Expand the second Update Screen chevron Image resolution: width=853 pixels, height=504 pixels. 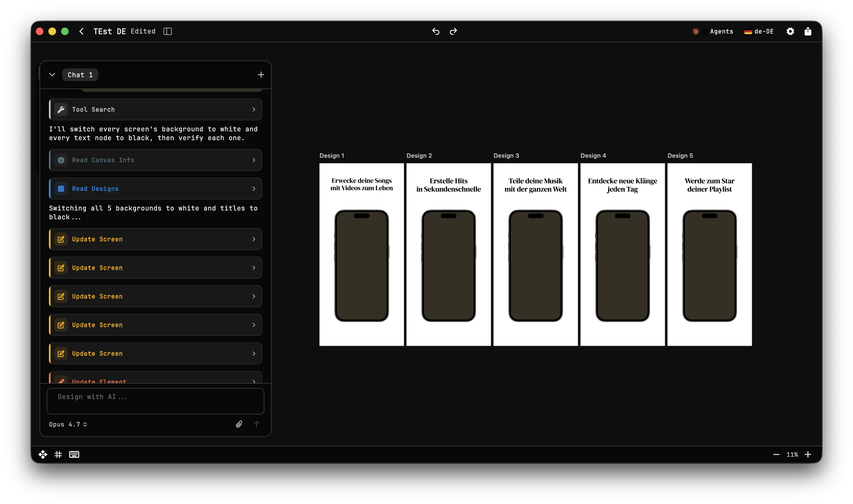(254, 268)
